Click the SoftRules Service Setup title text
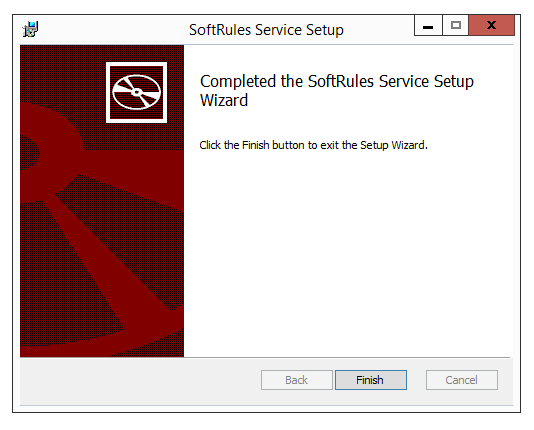 (x=266, y=30)
